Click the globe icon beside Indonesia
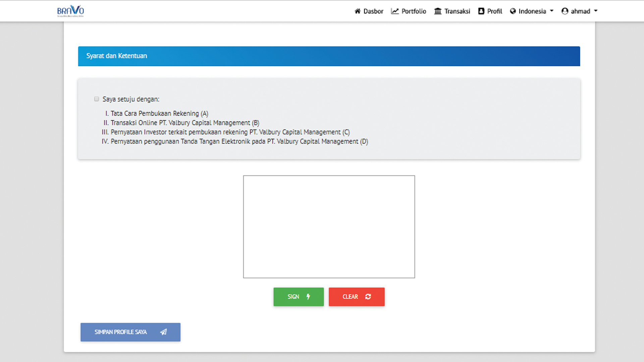 513,11
